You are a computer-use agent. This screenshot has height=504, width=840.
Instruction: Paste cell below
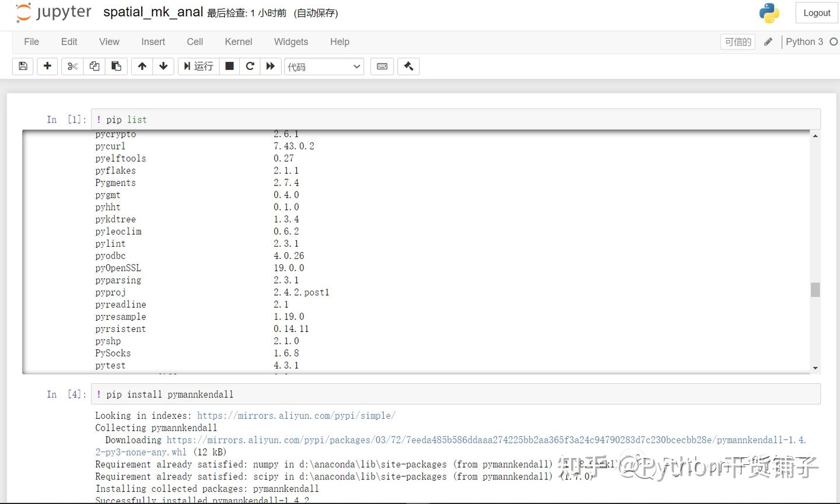click(x=116, y=66)
